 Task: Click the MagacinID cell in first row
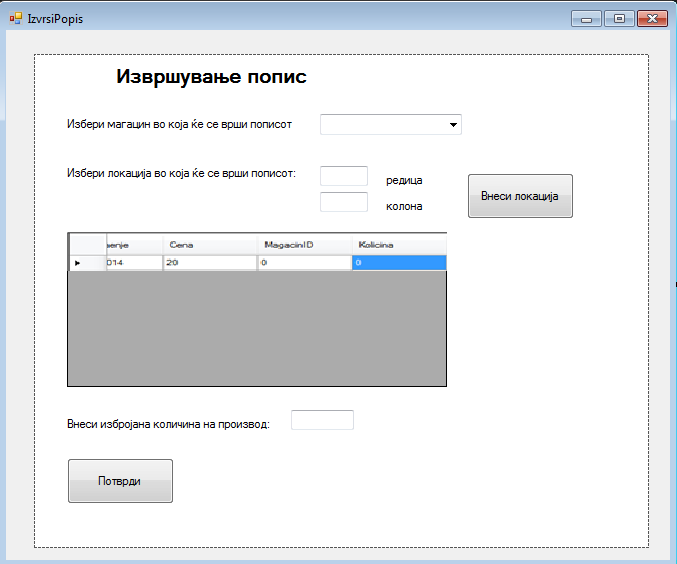point(305,262)
